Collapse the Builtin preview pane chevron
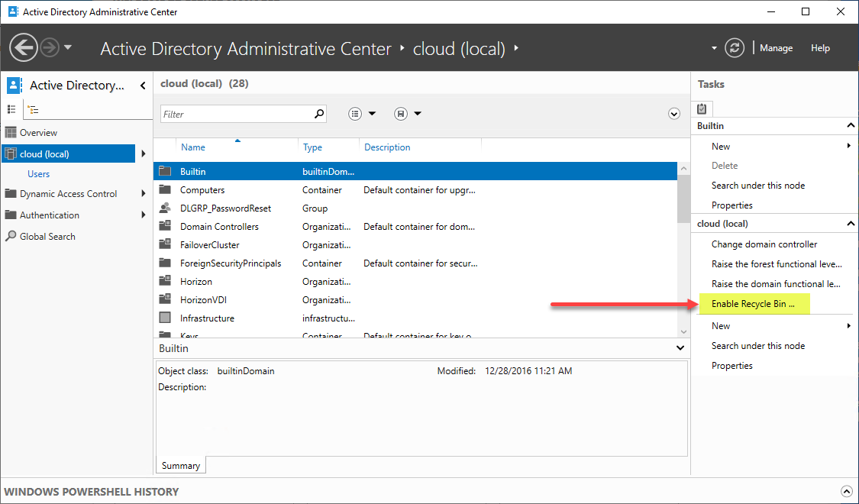 680,348
